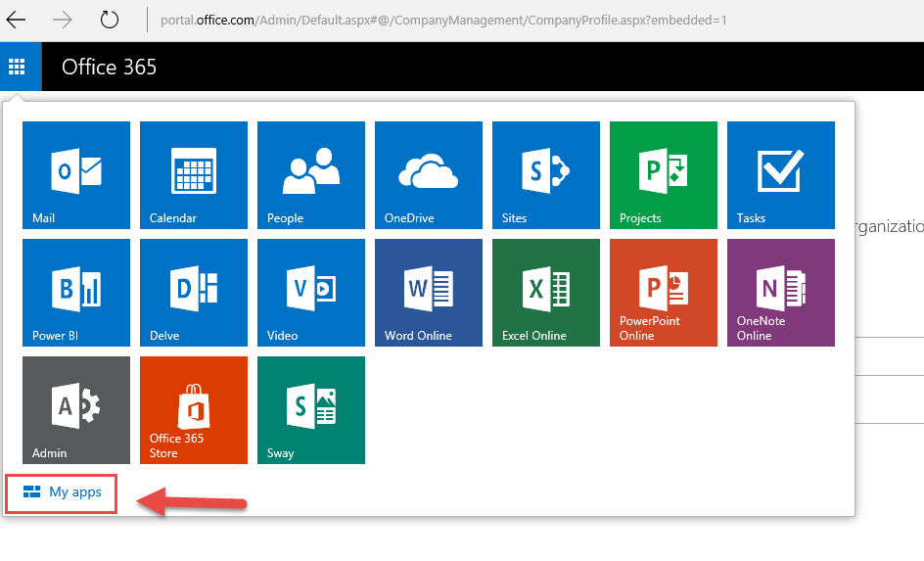Screen dimensions: 924x561
Task: Click the My apps link
Action: click(x=62, y=492)
